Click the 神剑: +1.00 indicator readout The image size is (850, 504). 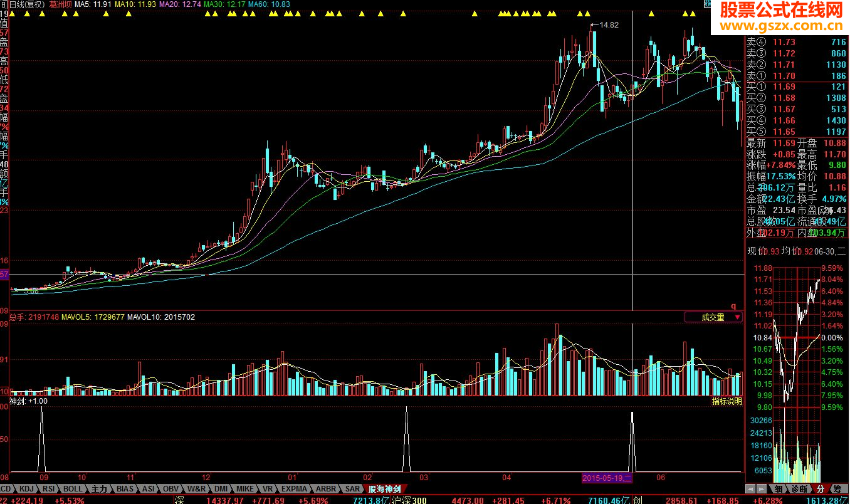(x=28, y=401)
